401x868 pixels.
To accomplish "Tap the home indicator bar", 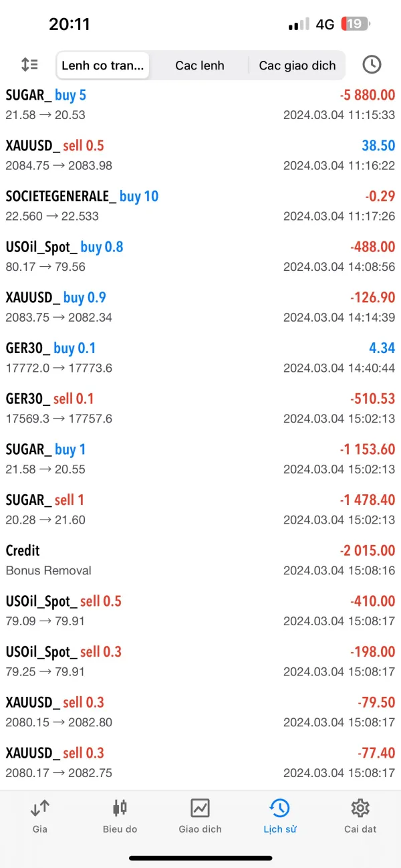I will 200,858.
